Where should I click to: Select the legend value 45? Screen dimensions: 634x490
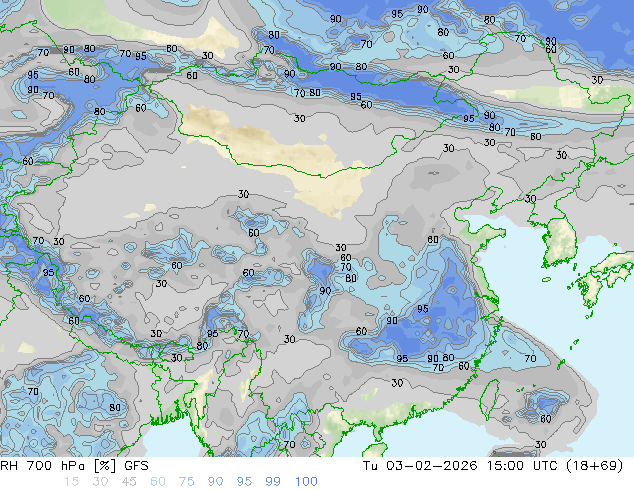129,482
